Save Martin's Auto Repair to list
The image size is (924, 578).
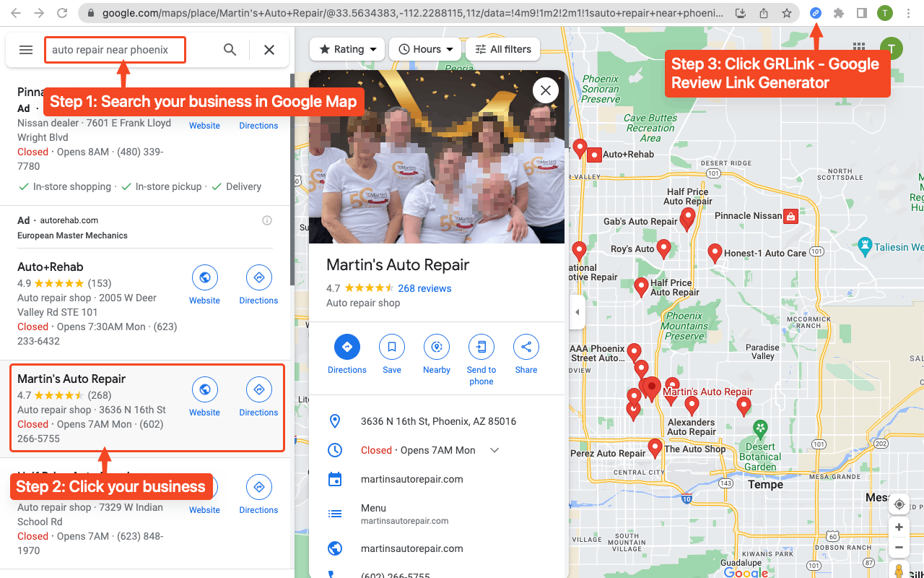(x=392, y=347)
